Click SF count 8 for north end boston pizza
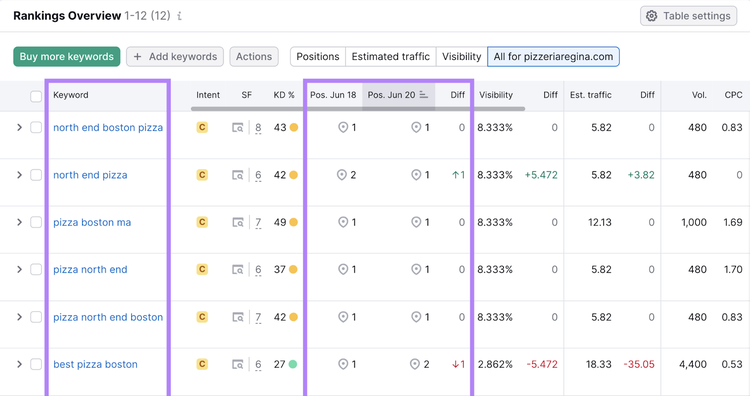This screenshot has height=396, width=750. coord(258,128)
